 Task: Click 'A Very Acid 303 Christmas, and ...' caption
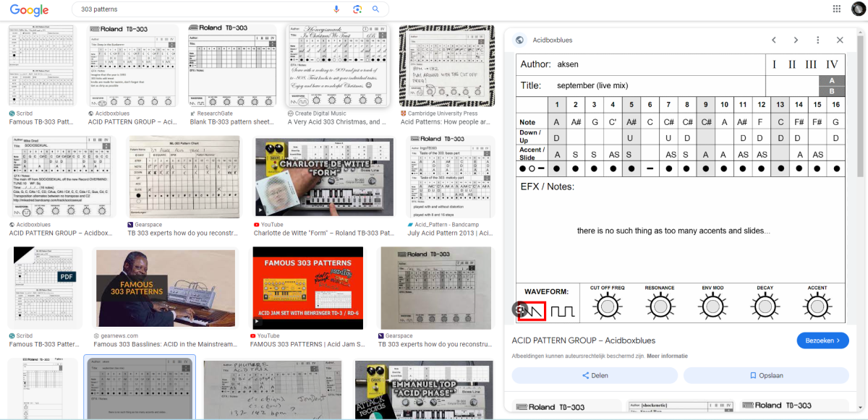point(337,122)
